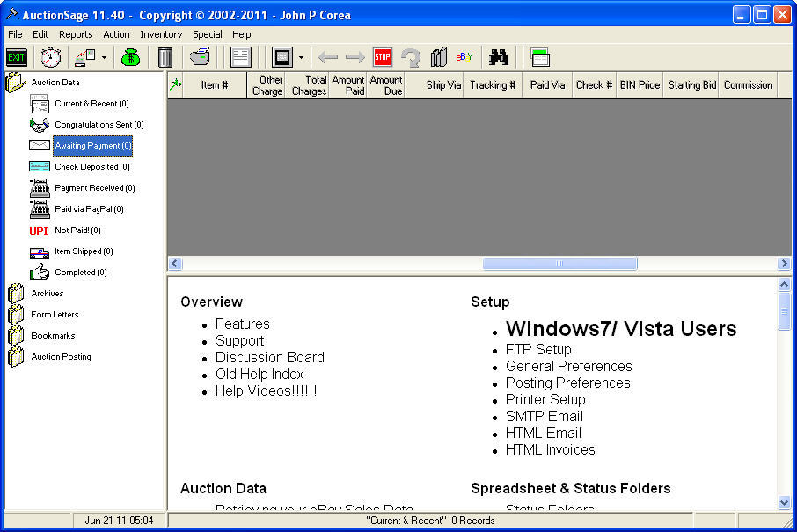Open the Features help link
This screenshot has width=797, height=532.
click(243, 324)
